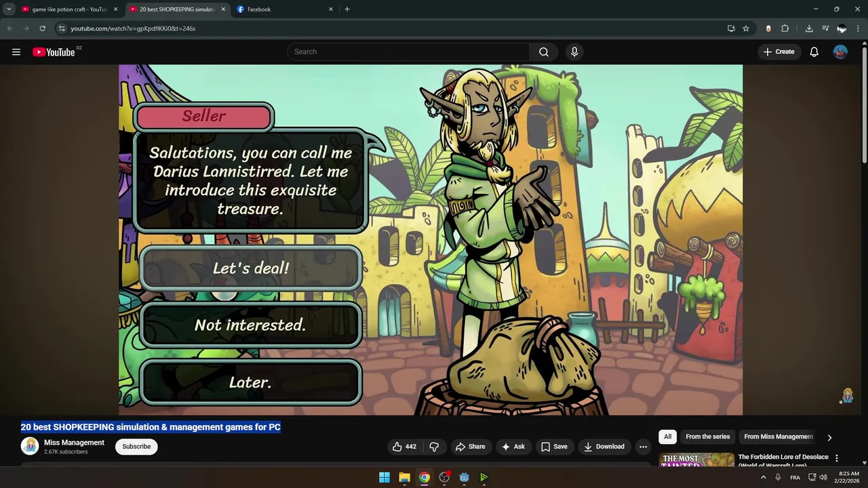The width and height of the screenshot is (868, 488).
Task: Select the From Miss Management chip
Action: (x=778, y=436)
